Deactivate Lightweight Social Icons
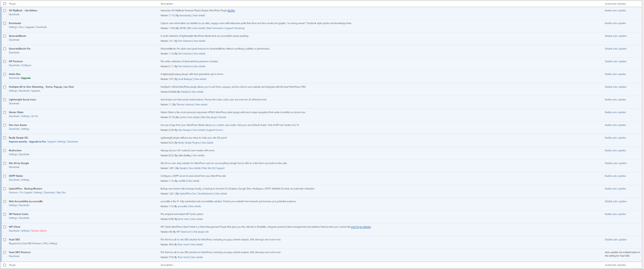The height and width of the screenshot is (269, 644). point(14,104)
